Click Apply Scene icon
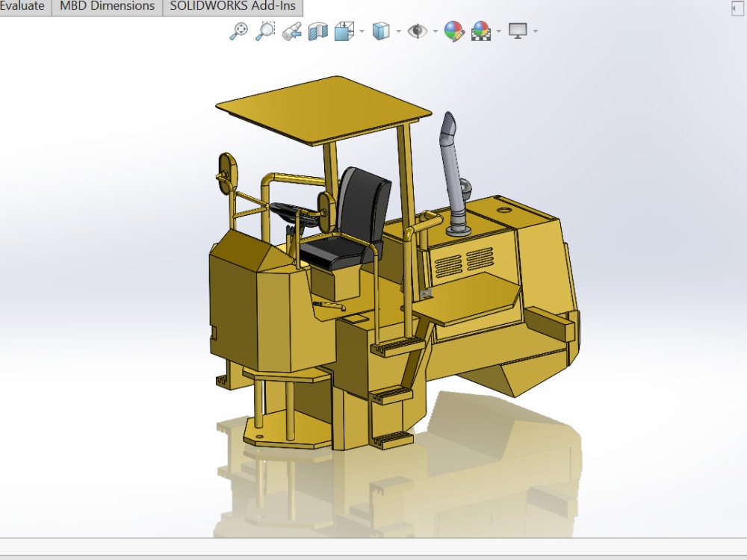Screen dimensions: 747x560 point(481,31)
